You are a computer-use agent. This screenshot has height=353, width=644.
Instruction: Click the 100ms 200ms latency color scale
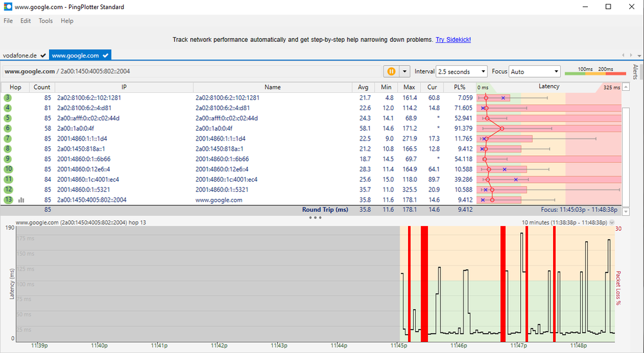click(x=595, y=72)
